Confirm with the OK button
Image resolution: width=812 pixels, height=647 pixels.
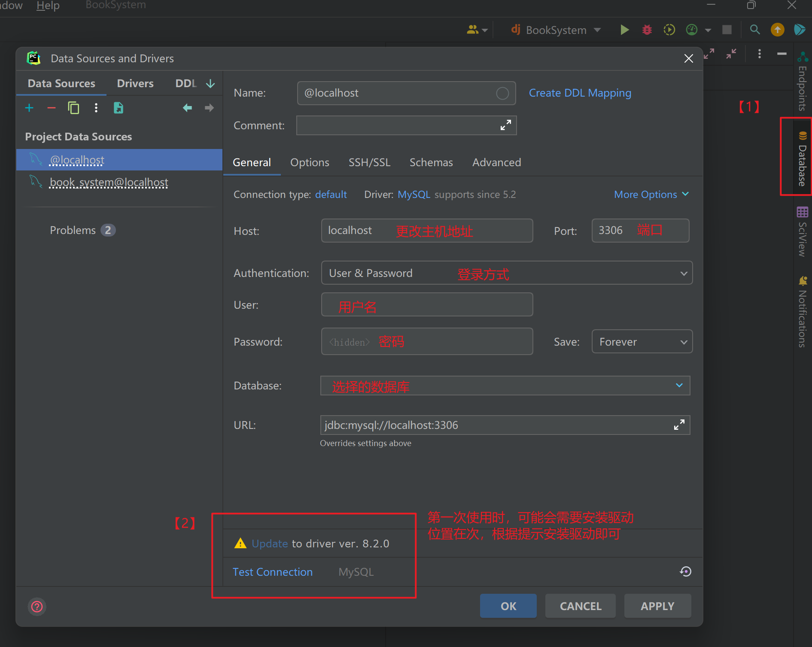tap(508, 606)
